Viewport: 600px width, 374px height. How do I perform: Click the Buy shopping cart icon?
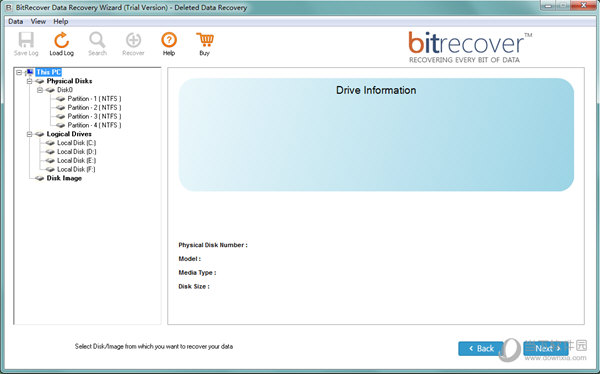coord(205,40)
